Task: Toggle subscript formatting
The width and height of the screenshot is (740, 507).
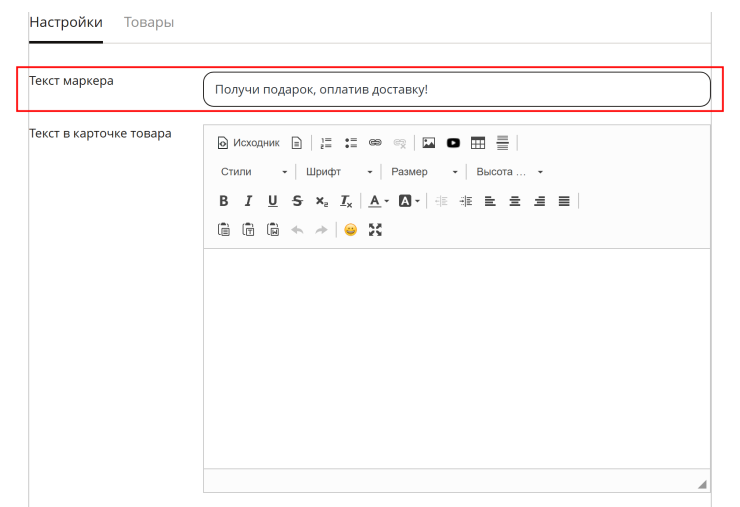Action: (x=322, y=201)
